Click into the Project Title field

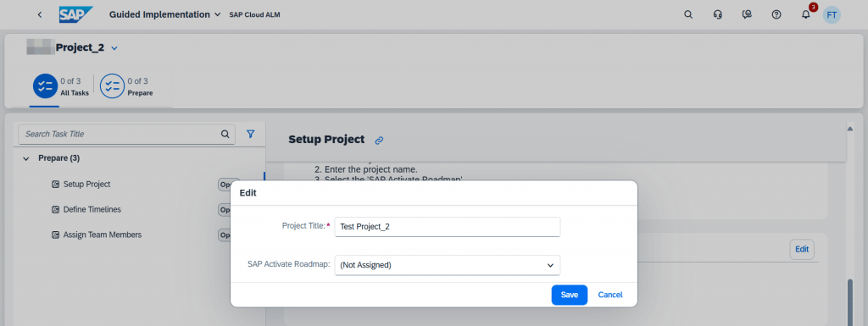tap(448, 227)
